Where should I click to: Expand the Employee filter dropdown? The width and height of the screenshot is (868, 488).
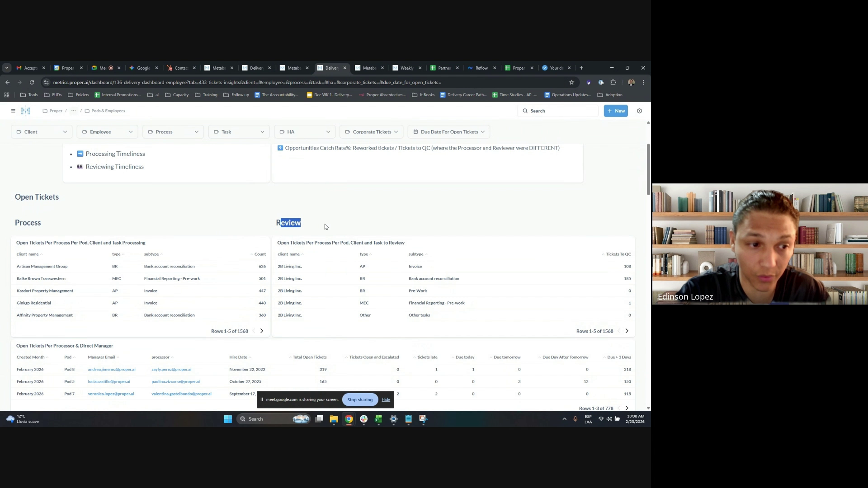click(107, 132)
